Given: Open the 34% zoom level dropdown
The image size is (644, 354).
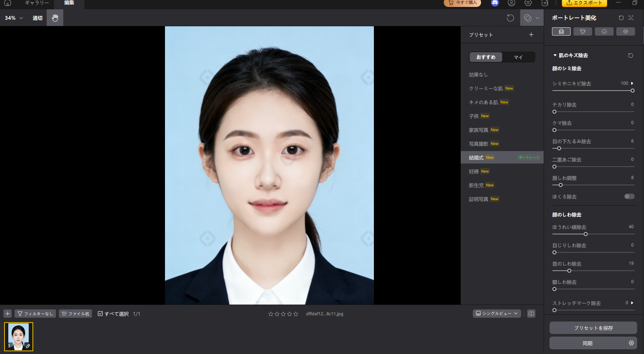Looking at the screenshot, I should tap(13, 18).
